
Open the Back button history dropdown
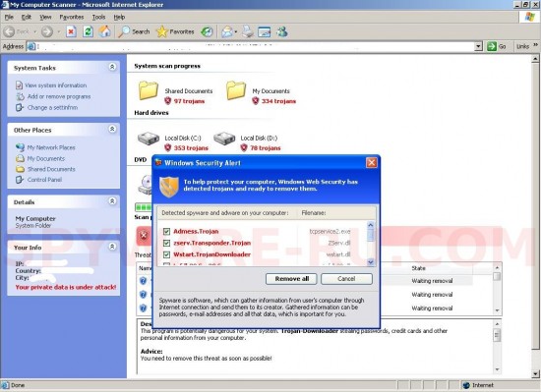pyautogui.click(x=34, y=31)
